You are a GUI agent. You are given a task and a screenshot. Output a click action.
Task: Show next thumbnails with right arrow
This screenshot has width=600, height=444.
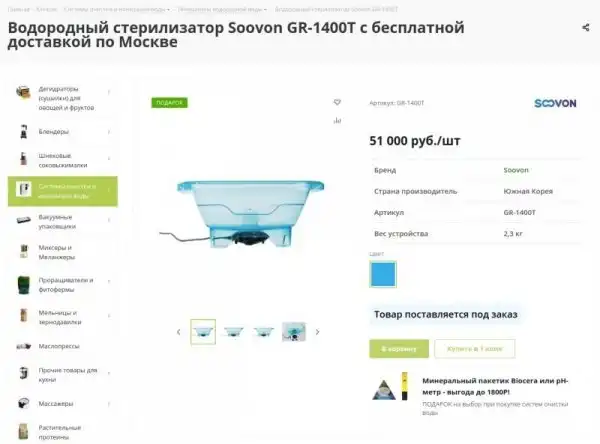click(317, 332)
